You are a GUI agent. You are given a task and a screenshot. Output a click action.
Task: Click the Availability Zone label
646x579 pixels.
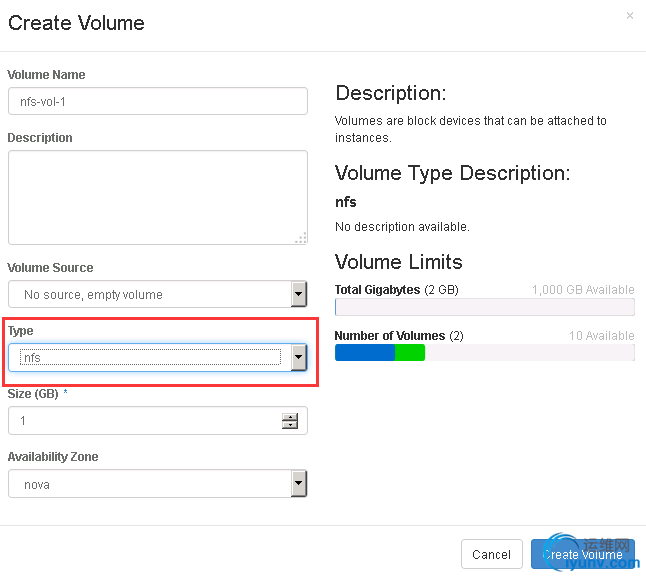53,457
